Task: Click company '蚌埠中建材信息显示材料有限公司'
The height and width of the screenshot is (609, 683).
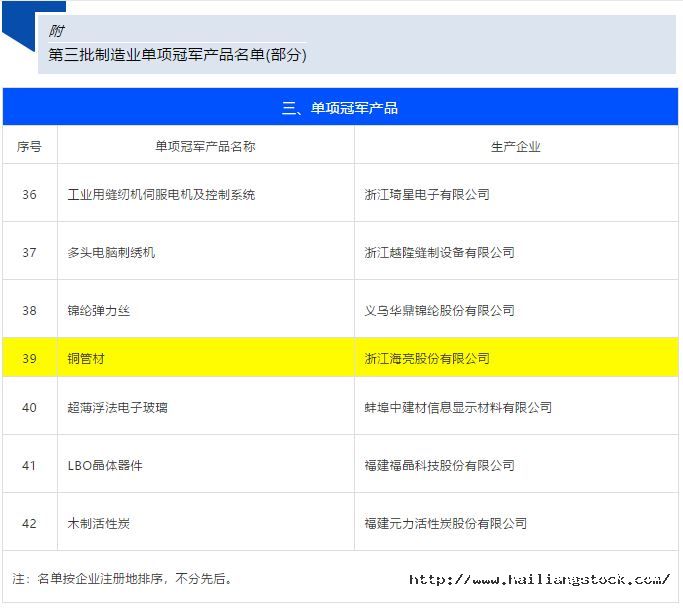Action: (x=458, y=408)
